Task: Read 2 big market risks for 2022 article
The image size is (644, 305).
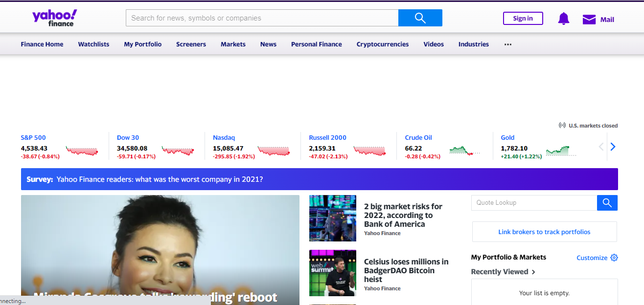Action: pos(403,215)
